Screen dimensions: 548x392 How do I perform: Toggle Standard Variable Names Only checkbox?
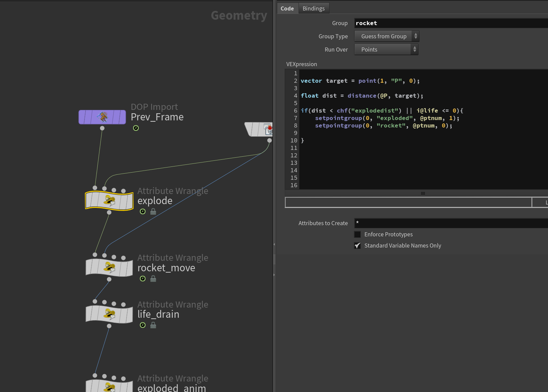click(x=357, y=246)
